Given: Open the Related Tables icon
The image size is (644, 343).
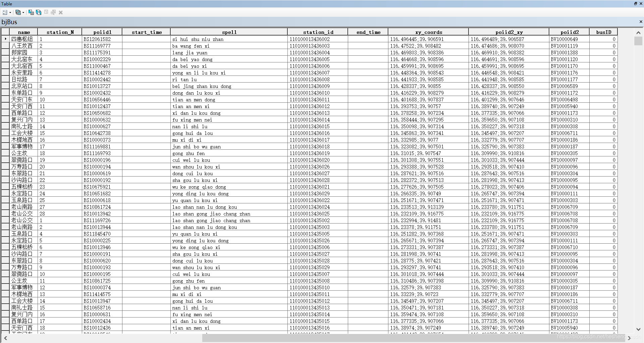Looking at the screenshot, I should (18, 12).
